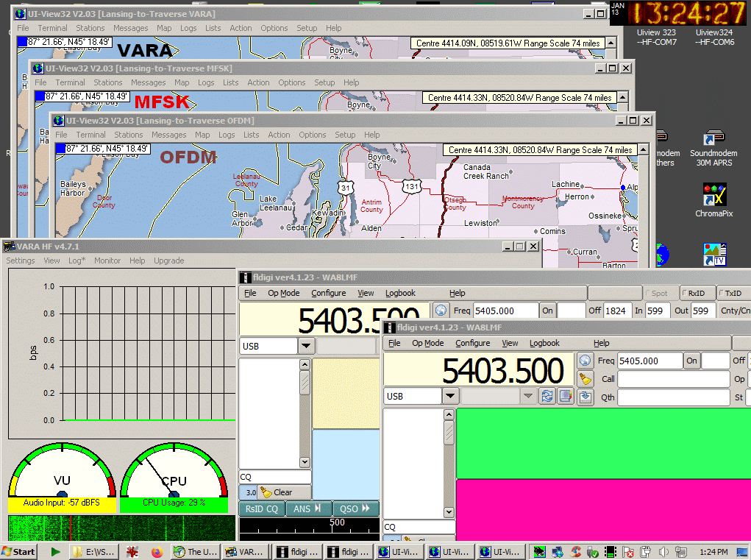751x560 pixels.
Task: Open the bandwidth dropdown beside USB in front fldigi
Action: point(528,396)
